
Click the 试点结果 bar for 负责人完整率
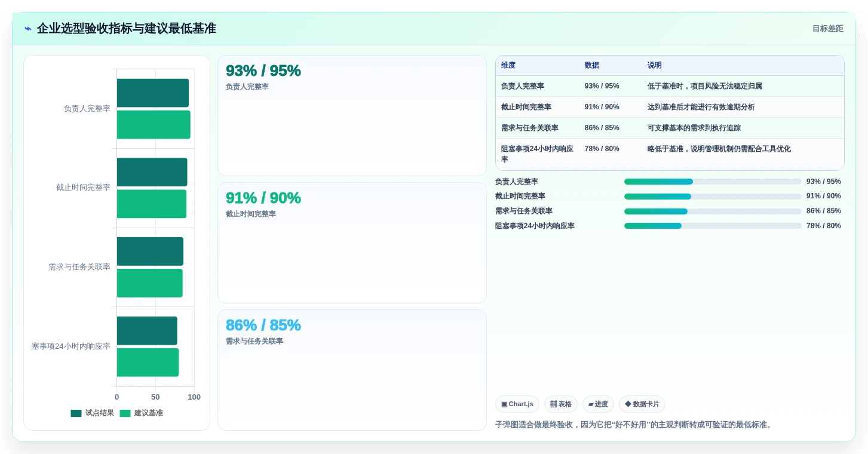tap(153, 93)
